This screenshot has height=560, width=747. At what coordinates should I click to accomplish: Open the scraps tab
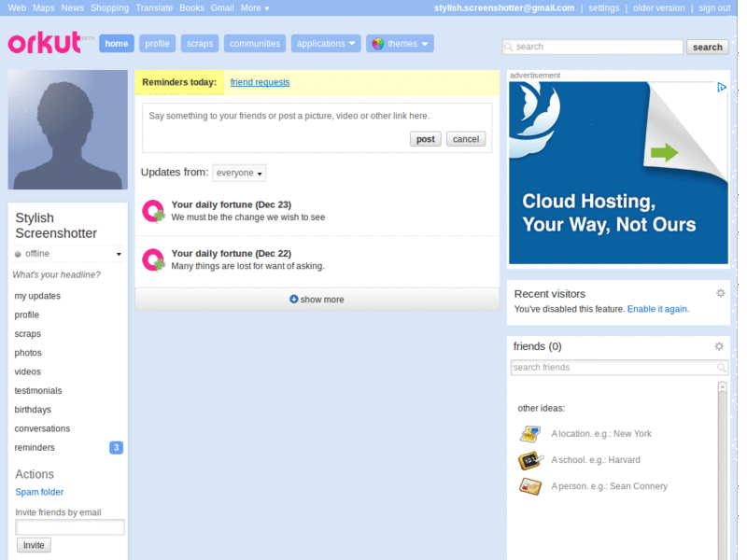[200, 44]
